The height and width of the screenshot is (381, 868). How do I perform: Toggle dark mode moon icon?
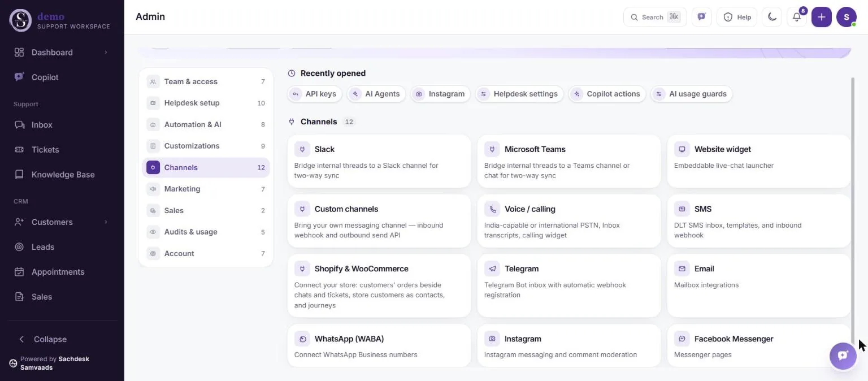[x=772, y=17]
